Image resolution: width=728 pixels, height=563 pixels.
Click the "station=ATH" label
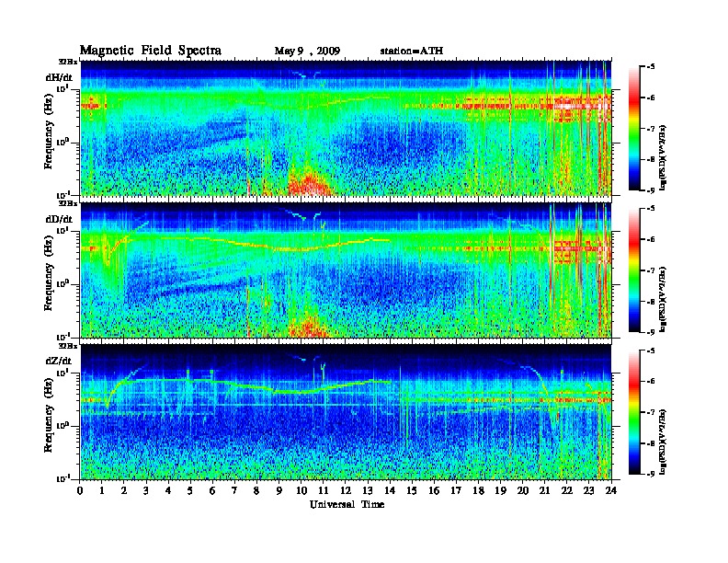tap(412, 51)
